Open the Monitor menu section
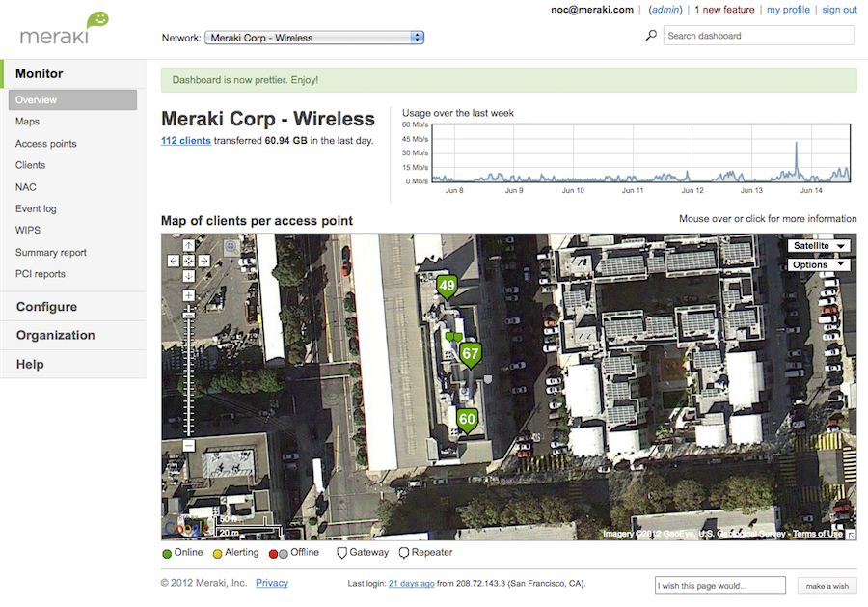The image size is (868, 607). tap(39, 73)
